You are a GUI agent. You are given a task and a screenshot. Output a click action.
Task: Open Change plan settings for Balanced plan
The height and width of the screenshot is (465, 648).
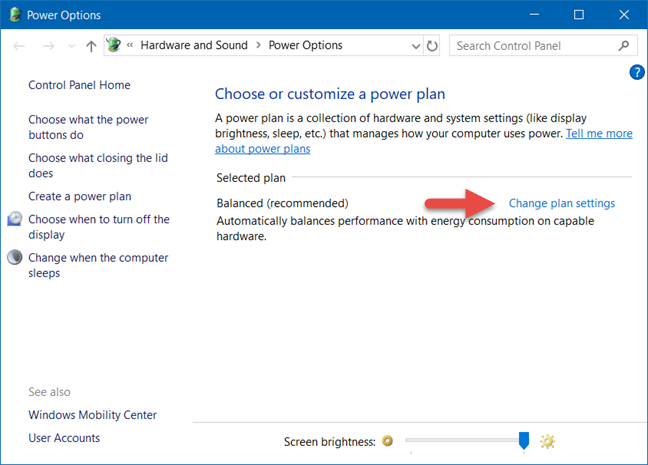562,203
